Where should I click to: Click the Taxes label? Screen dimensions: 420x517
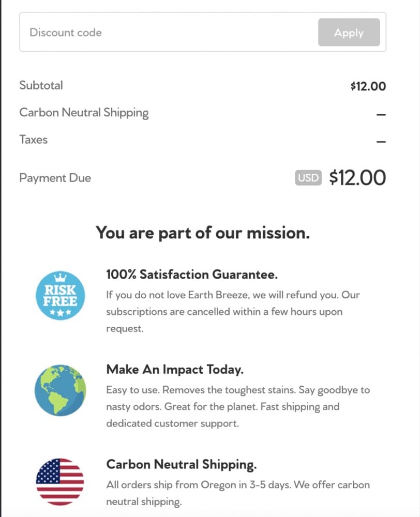(x=33, y=140)
